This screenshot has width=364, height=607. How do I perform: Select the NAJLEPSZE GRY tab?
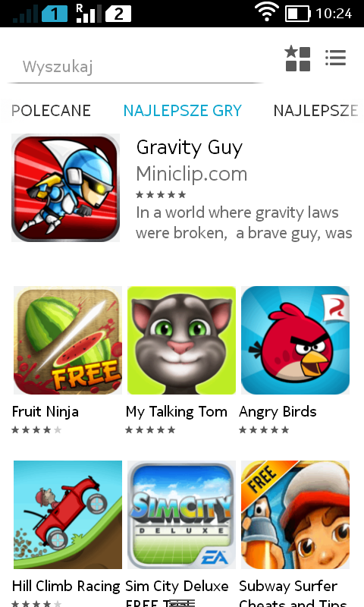pos(183,111)
